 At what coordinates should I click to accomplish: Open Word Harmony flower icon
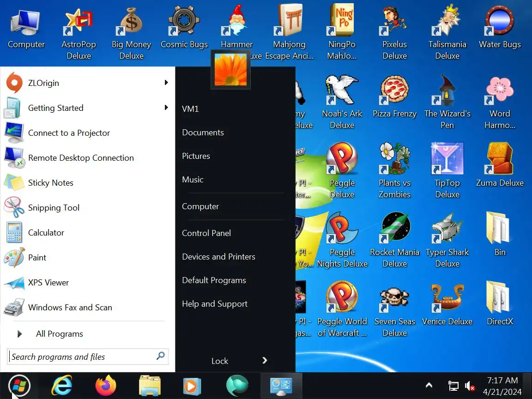pyautogui.click(x=500, y=103)
